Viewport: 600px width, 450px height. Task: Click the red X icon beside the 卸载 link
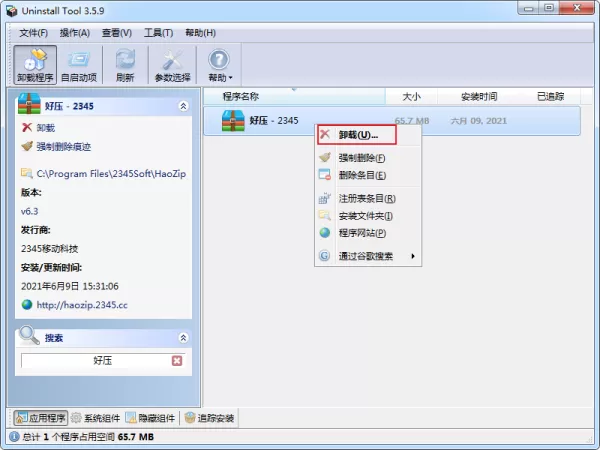point(27,127)
